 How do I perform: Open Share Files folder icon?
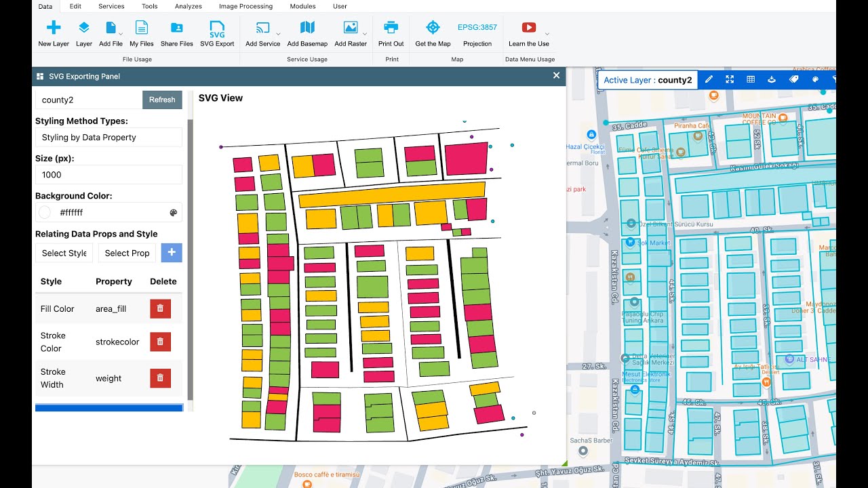(176, 28)
